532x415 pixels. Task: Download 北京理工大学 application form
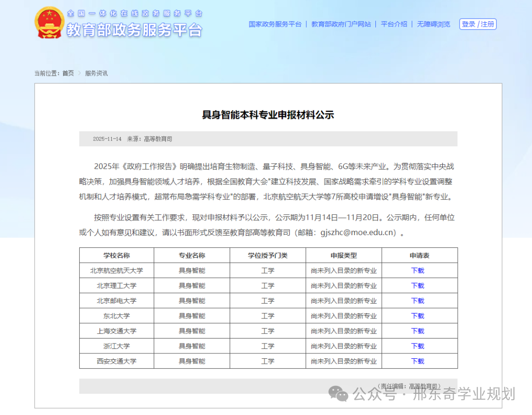tap(418, 286)
